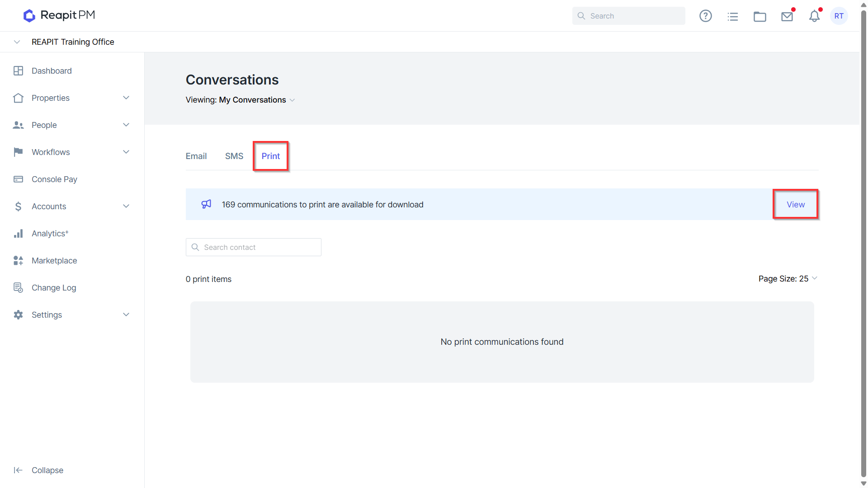Open the RT user avatar menu

tap(839, 16)
